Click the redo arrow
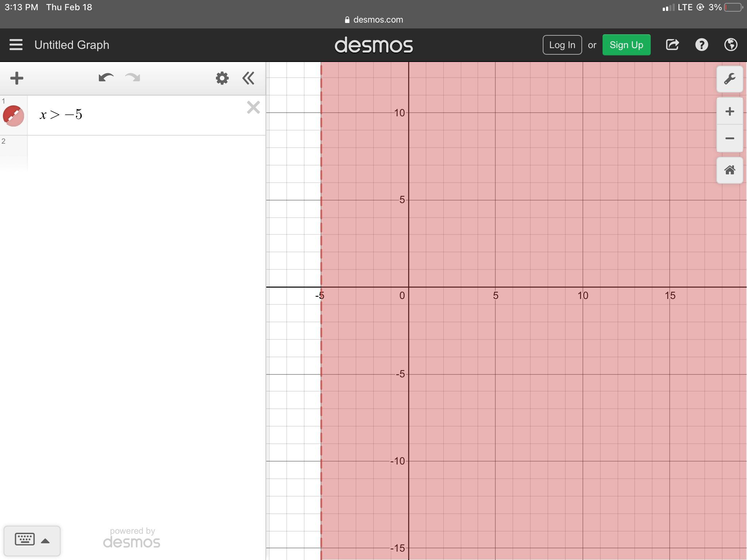The image size is (747, 560). tap(133, 78)
